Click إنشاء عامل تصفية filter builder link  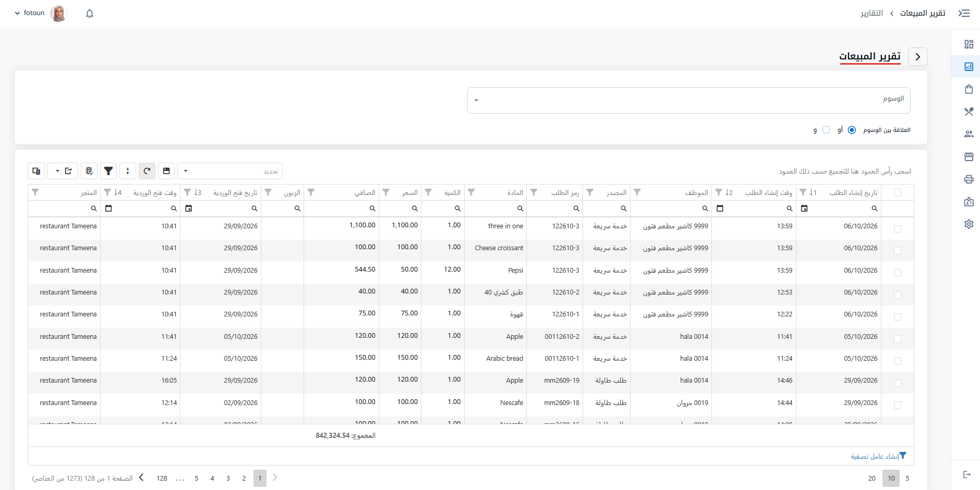(x=879, y=456)
